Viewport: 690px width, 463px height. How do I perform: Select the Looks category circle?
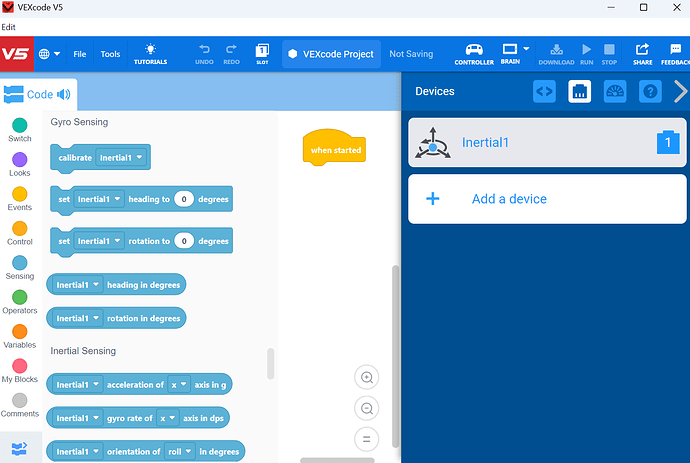pos(20,159)
